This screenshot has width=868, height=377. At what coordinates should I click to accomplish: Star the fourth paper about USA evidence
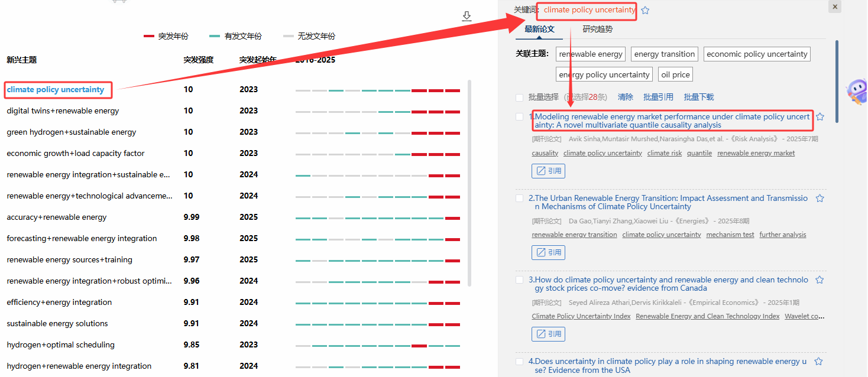pyautogui.click(x=818, y=362)
